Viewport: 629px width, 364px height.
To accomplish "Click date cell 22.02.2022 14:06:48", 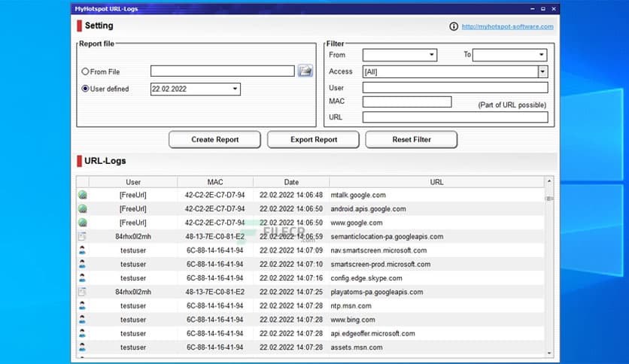I will tap(291, 195).
